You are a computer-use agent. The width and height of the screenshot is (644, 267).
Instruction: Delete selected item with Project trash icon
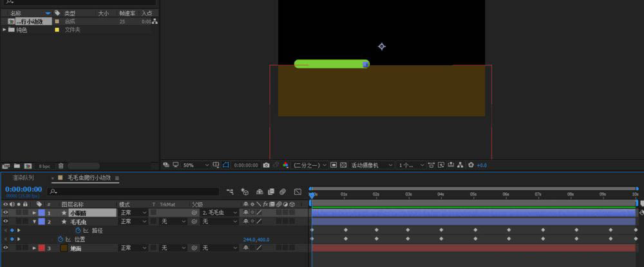(61, 166)
